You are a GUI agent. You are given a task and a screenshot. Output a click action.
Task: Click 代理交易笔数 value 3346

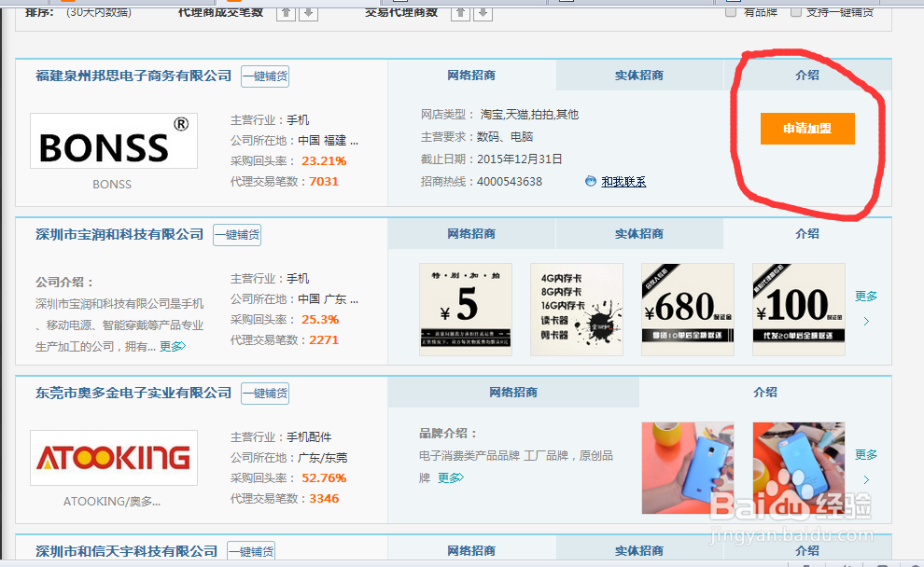point(324,498)
